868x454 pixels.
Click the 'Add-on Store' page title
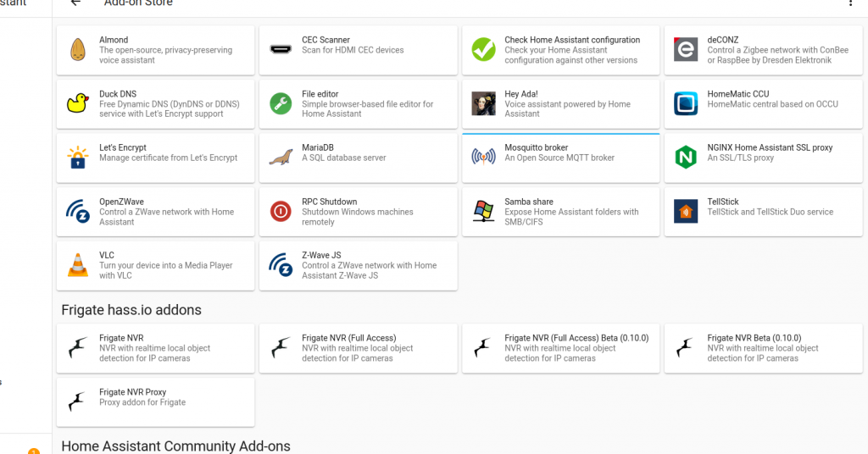pos(138,3)
